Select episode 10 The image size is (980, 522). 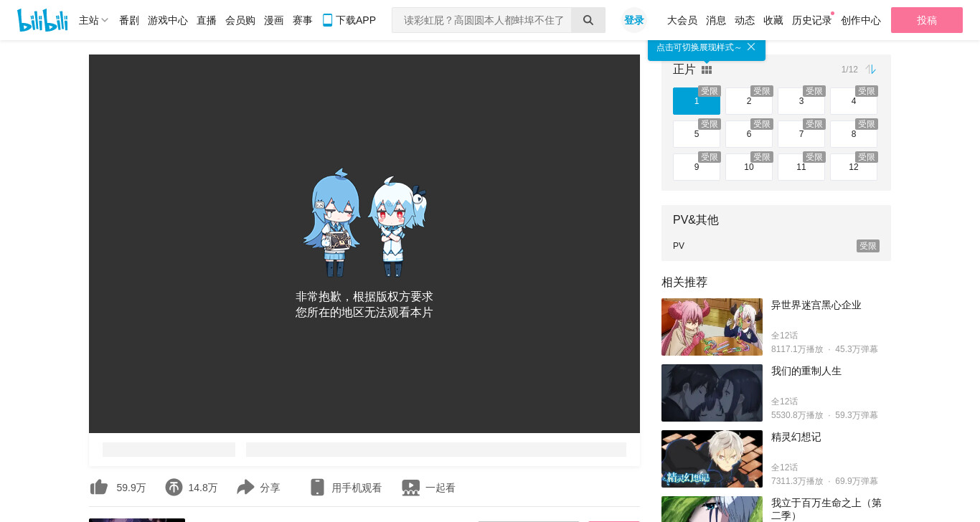point(749,167)
